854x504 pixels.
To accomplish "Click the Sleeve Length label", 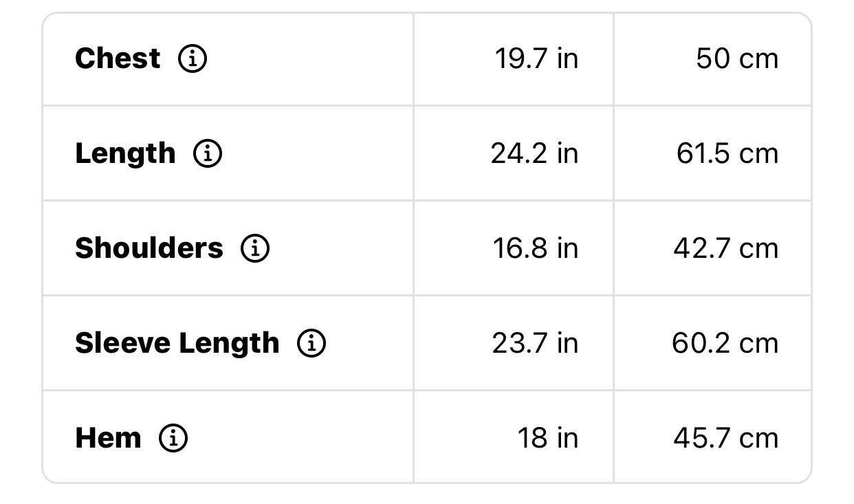I will [177, 343].
